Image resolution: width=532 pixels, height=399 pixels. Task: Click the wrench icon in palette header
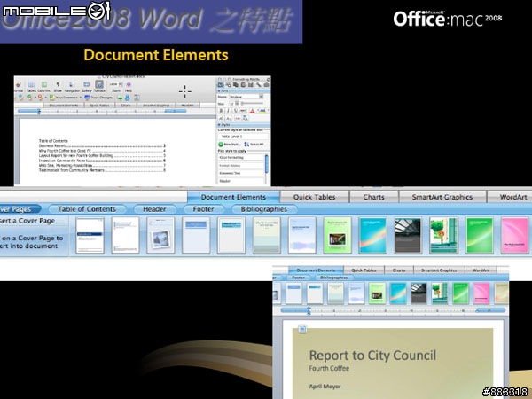[x=259, y=85]
